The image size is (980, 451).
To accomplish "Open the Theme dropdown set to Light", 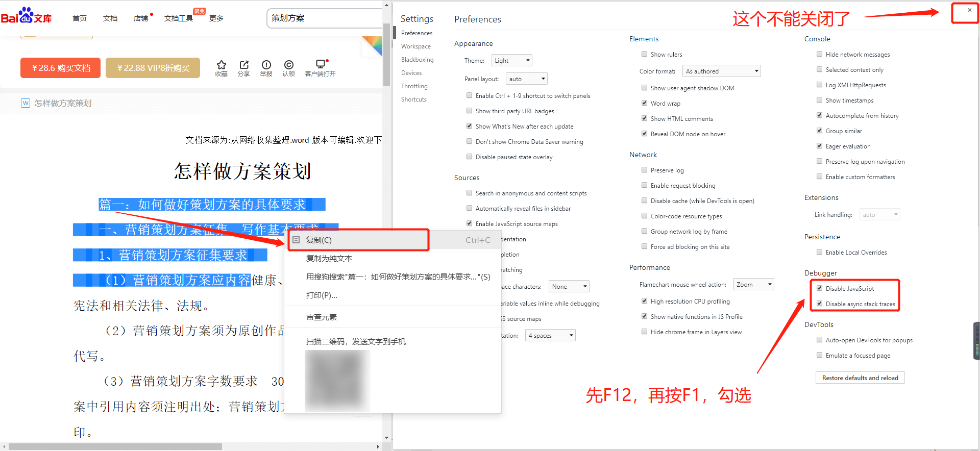I will pos(511,60).
